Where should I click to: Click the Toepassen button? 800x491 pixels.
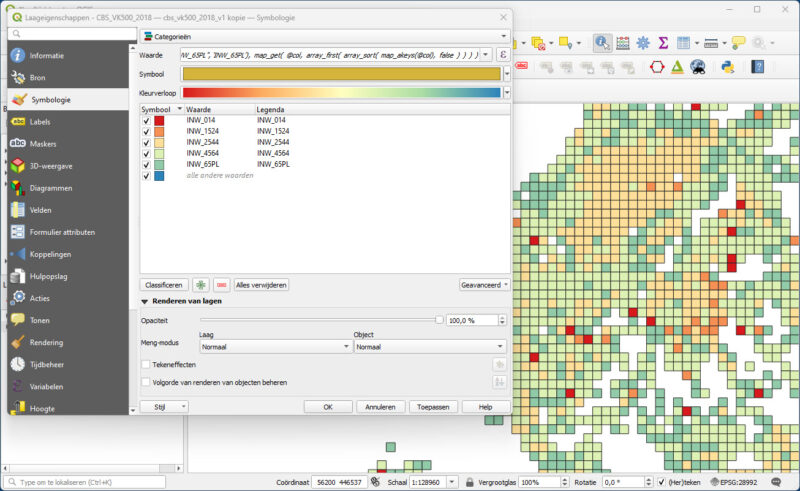(436, 407)
